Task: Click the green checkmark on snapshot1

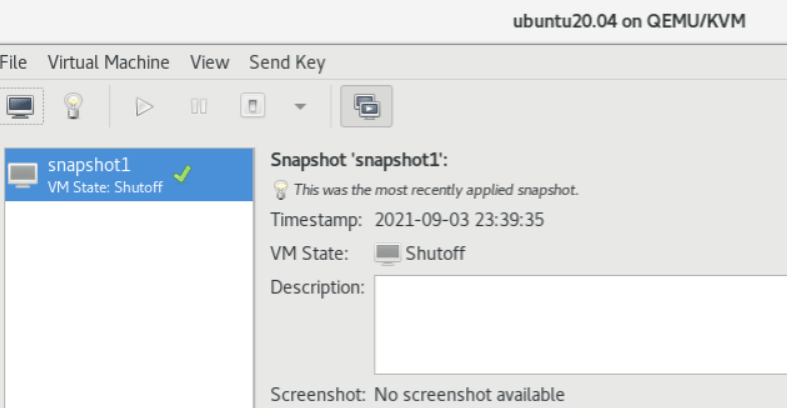Action: pyautogui.click(x=181, y=174)
